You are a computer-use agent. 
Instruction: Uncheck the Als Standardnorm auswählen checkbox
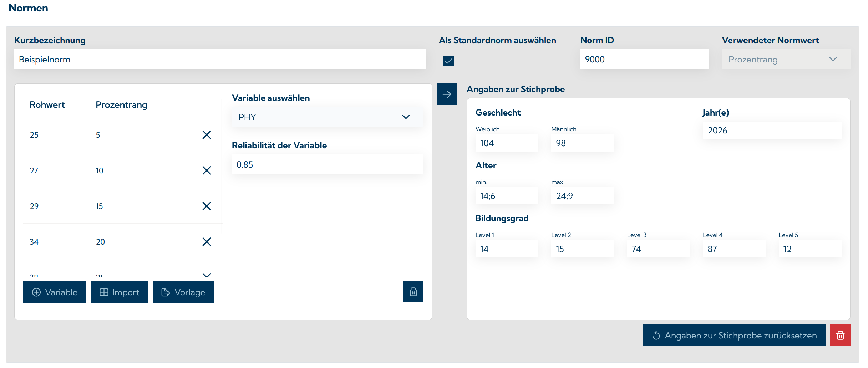[x=448, y=61]
